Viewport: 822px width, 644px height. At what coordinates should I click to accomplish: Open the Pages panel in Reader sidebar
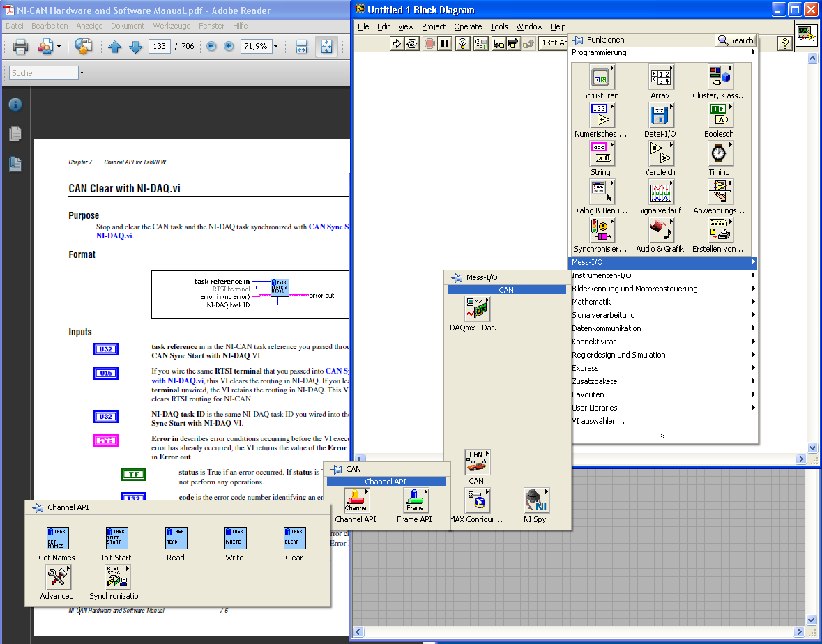click(15, 134)
